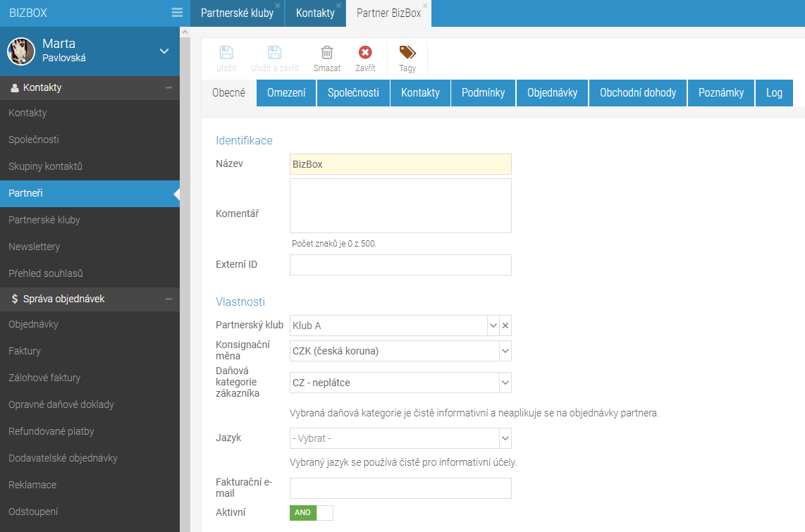Open the Jazyk language dropdown
The image size is (805, 532).
[x=400, y=438]
